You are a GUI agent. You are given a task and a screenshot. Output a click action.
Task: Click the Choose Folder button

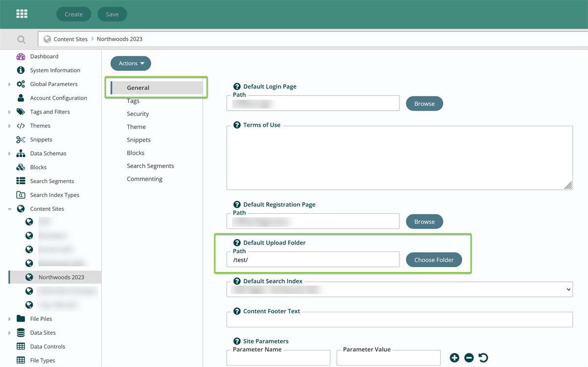pos(434,260)
